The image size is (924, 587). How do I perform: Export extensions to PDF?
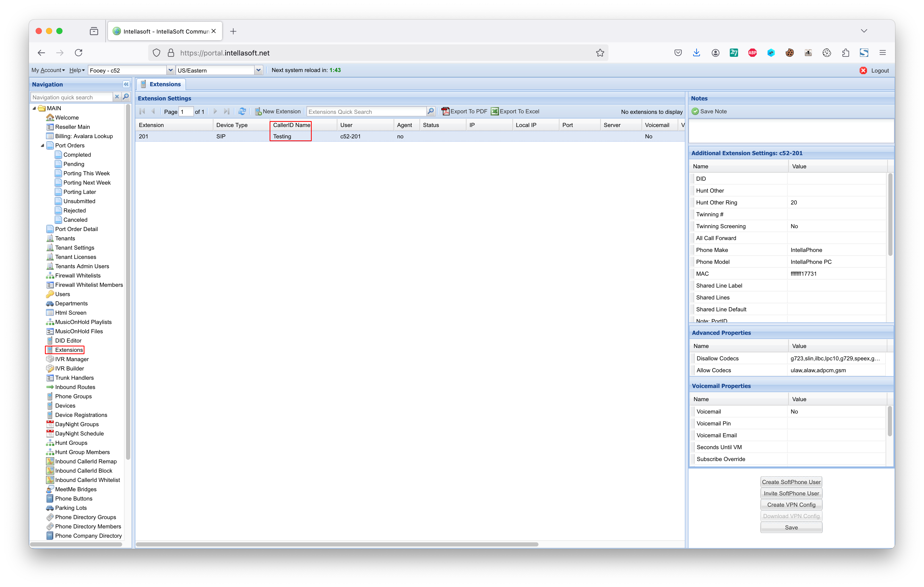tap(464, 111)
